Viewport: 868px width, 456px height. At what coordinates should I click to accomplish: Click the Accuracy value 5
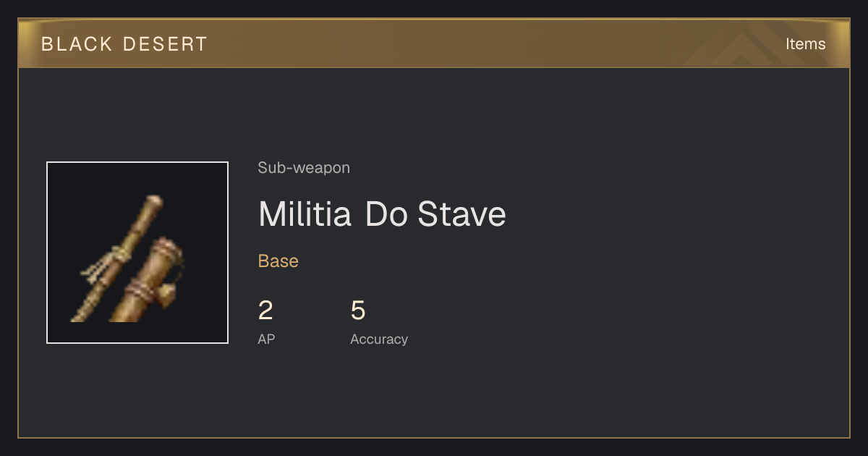[x=358, y=311]
